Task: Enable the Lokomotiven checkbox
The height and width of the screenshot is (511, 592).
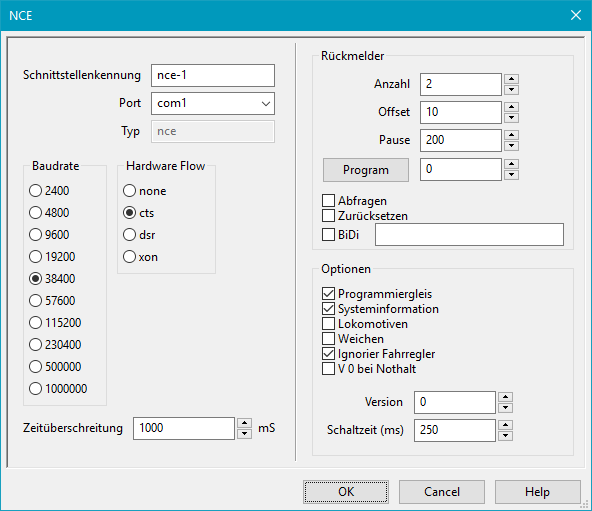Action: pos(365,324)
